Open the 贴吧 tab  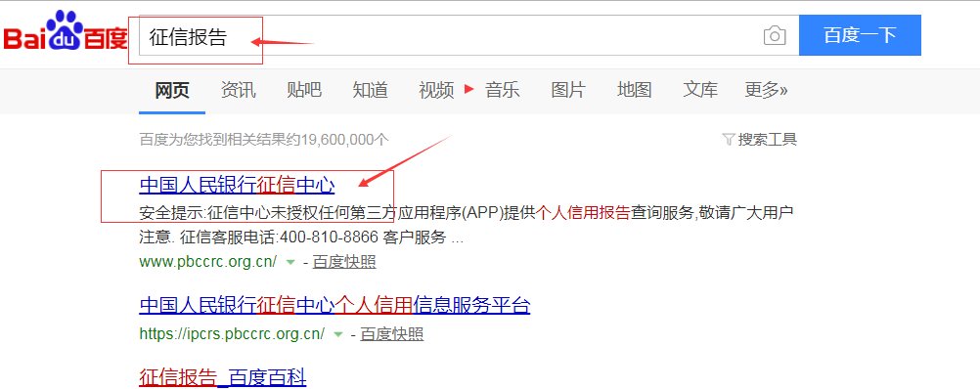(x=304, y=90)
